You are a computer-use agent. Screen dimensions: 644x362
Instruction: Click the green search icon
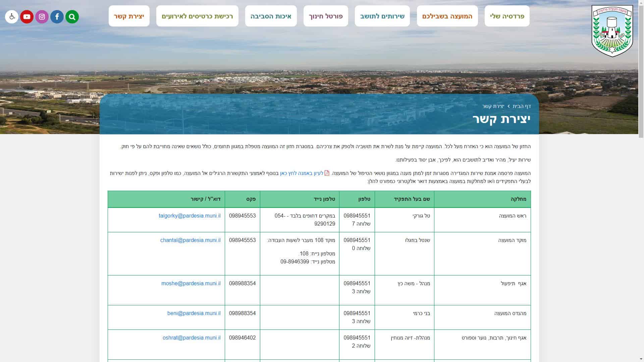tap(72, 17)
